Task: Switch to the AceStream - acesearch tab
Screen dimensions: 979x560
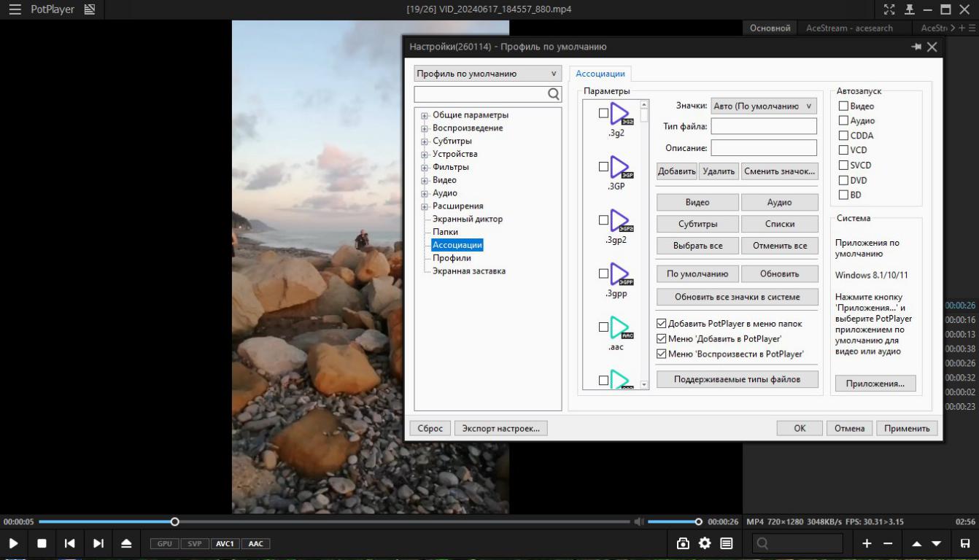Action: 849,28
